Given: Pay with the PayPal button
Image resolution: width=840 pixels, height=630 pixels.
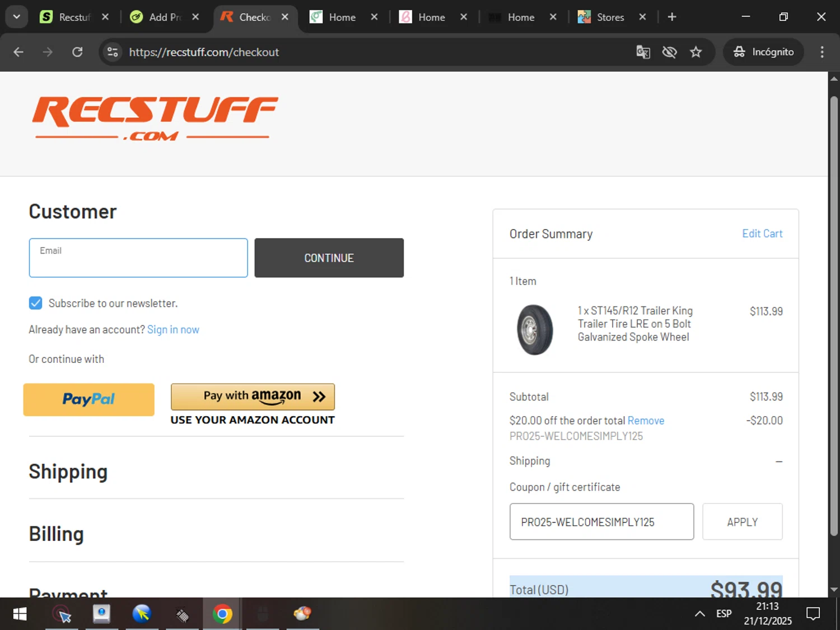Looking at the screenshot, I should point(88,399).
